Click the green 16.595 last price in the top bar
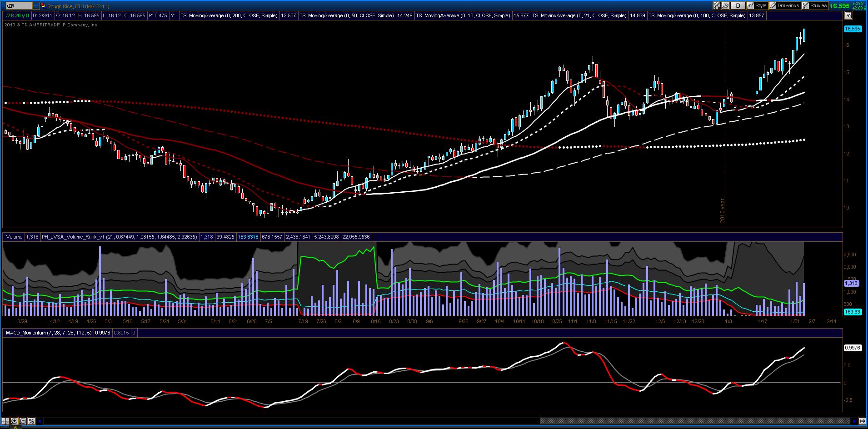The width and height of the screenshot is (868, 429). coord(839,6)
